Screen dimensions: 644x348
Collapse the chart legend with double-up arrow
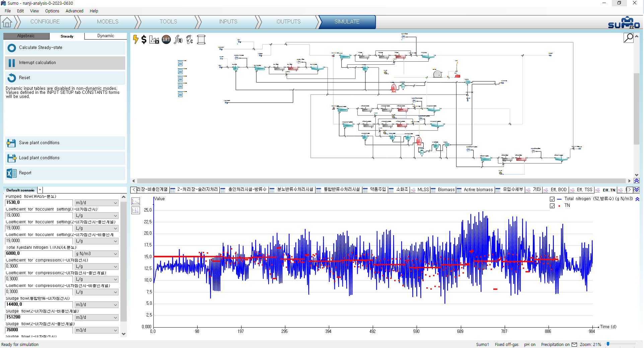637,199
